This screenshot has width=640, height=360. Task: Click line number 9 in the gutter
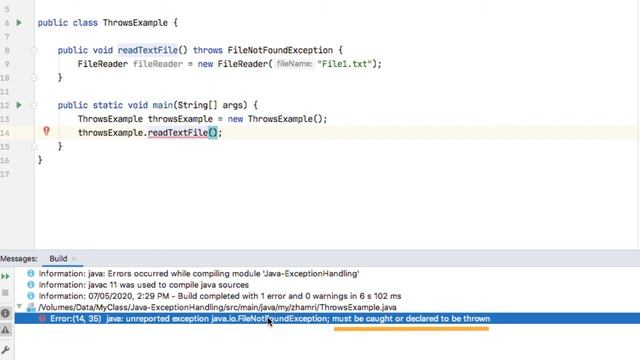tap(7, 64)
